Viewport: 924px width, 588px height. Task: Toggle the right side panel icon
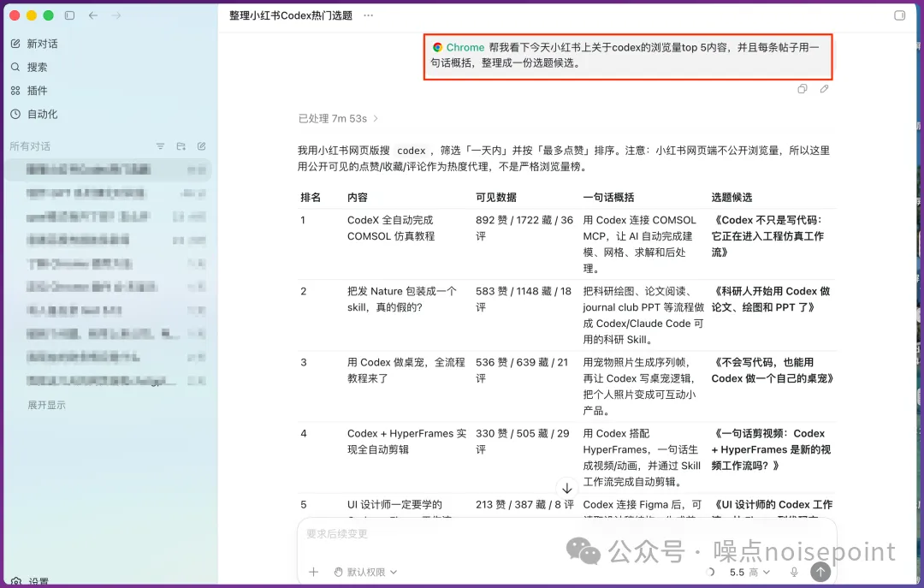(899, 15)
